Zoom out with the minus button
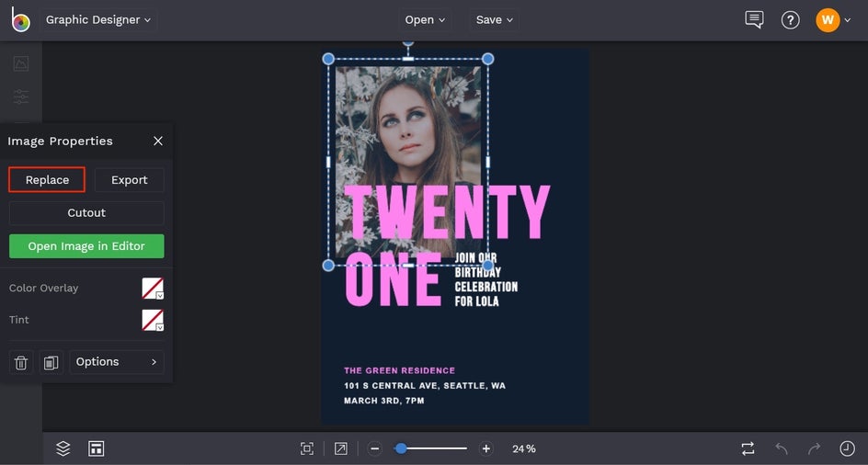Viewport: 868px width, 465px height. click(x=375, y=448)
